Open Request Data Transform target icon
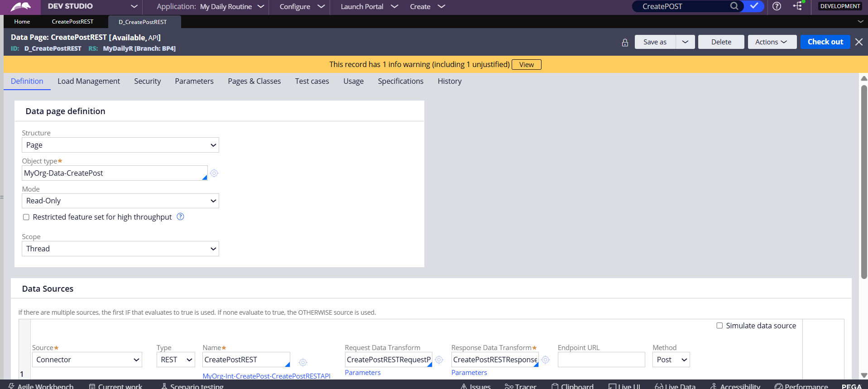The image size is (868, 389). [439, 360]
